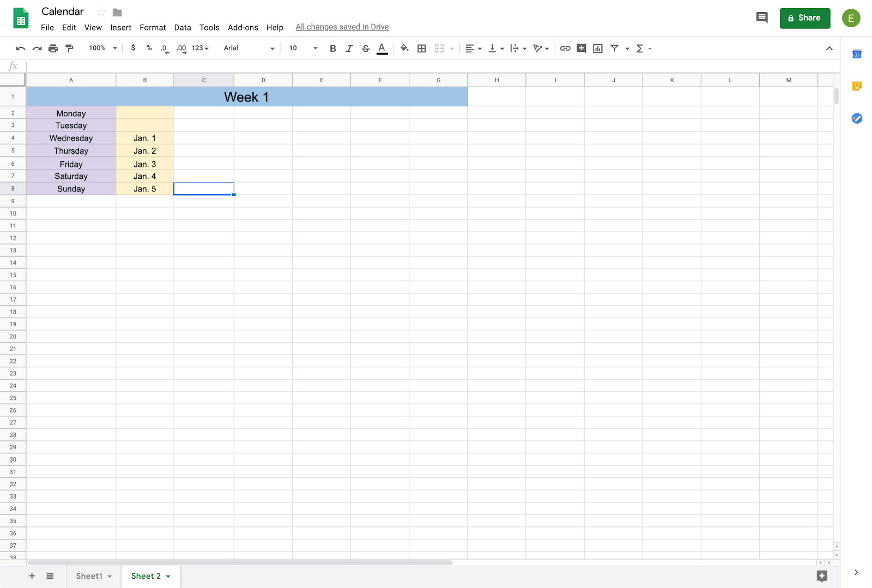Open the Insert menu
This screenshot has width=872, height=588.
click(120, 27)
